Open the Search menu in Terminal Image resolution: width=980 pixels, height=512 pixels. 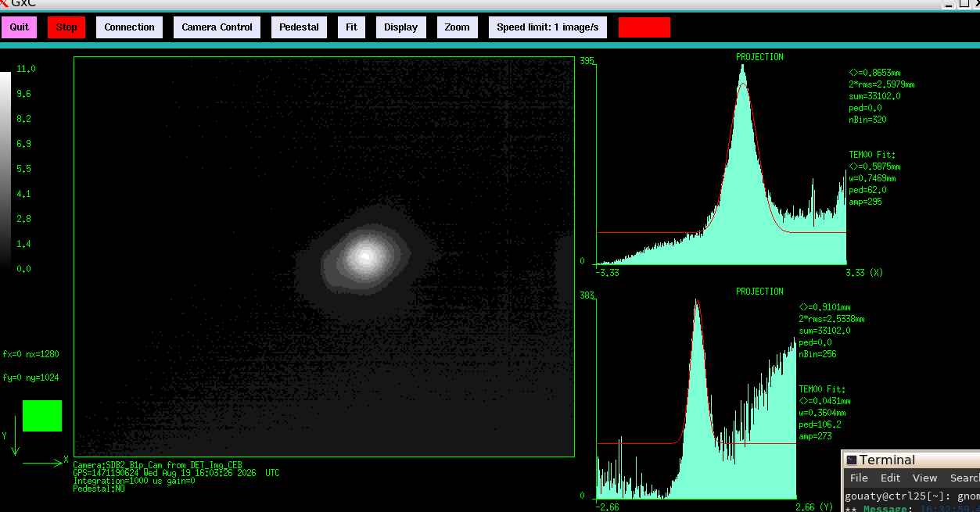click(964, 478)
